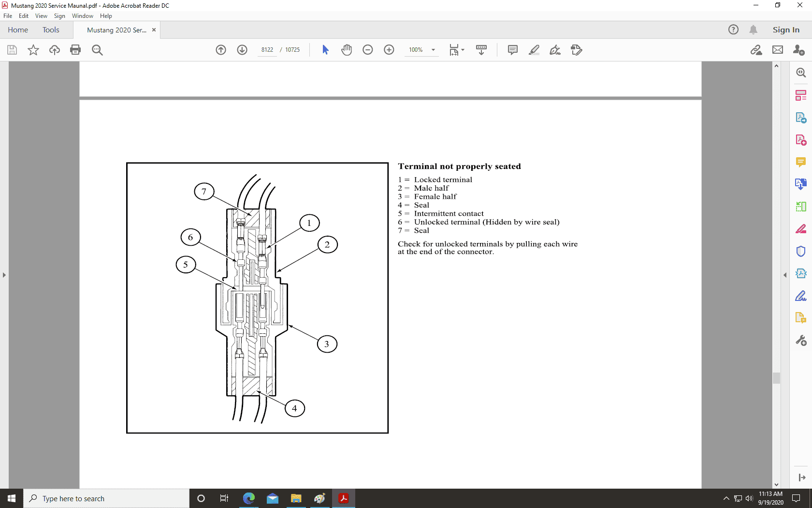This screenshot has width=812, height=508.
Task: Open Microsoft Edge from taskbar
Action: [x=249, y=498]
